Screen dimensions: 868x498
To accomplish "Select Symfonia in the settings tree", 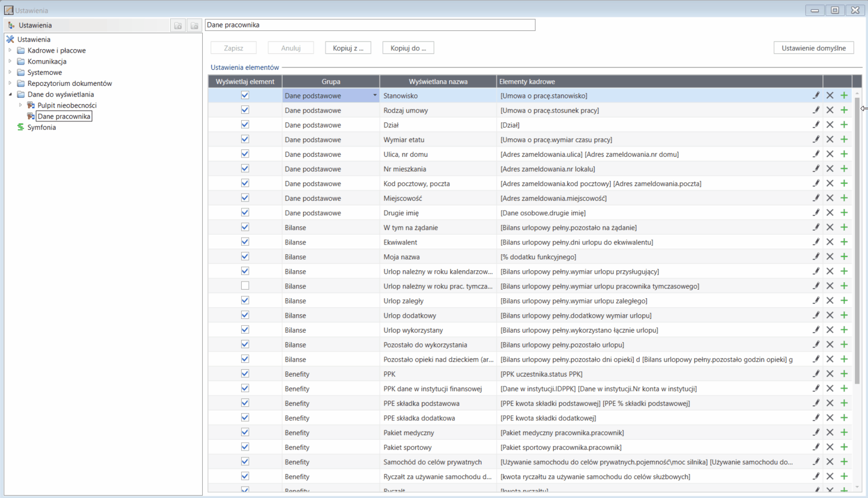I will pos(41,127).
